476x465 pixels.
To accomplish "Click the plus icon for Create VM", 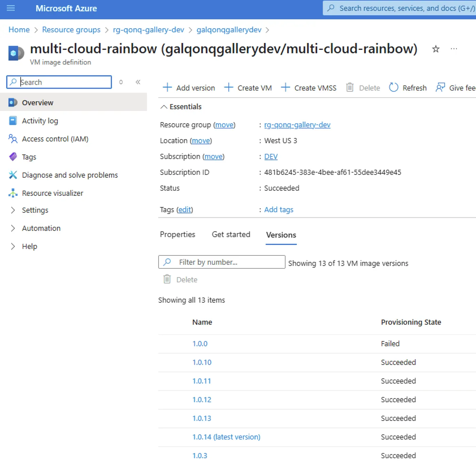I will [x=229, y=87].
